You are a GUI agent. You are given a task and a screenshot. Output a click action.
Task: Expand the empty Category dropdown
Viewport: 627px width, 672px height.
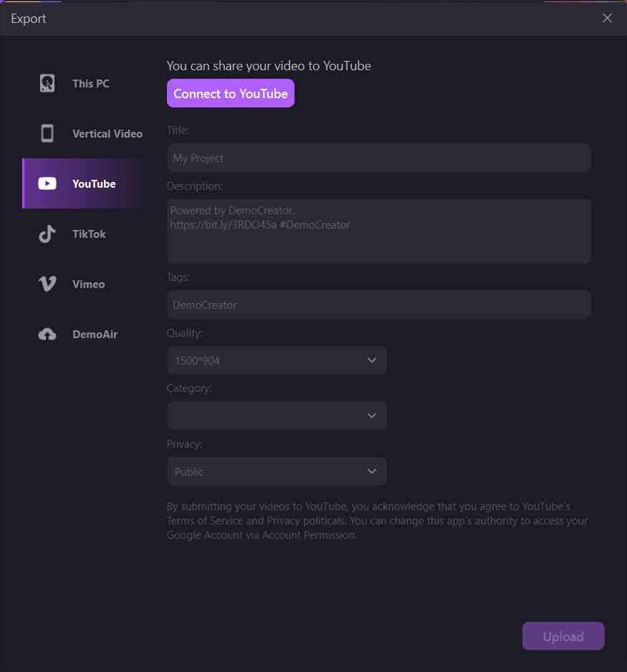277,416
